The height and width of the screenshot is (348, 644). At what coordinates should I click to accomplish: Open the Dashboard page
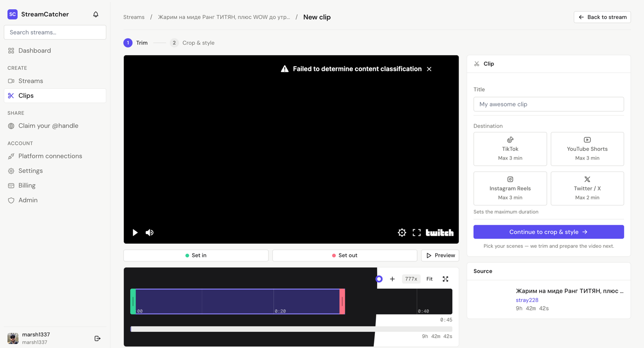55,51
